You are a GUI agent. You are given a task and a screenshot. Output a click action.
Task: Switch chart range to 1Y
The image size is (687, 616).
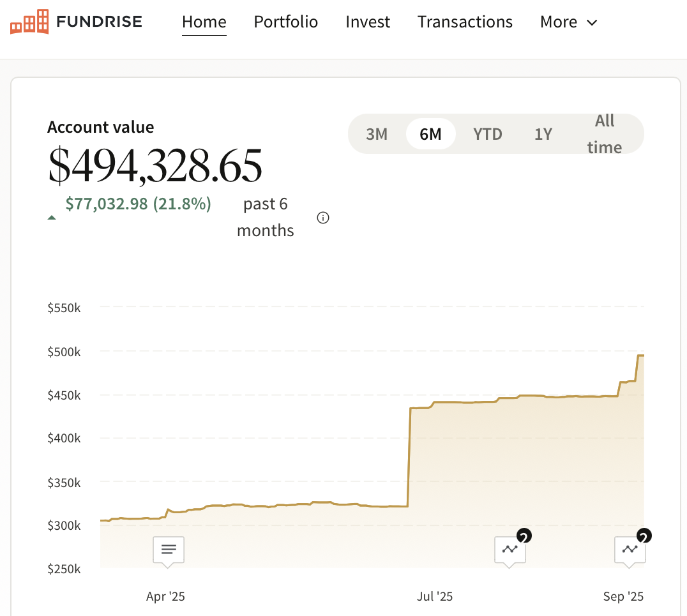[543, 134]
